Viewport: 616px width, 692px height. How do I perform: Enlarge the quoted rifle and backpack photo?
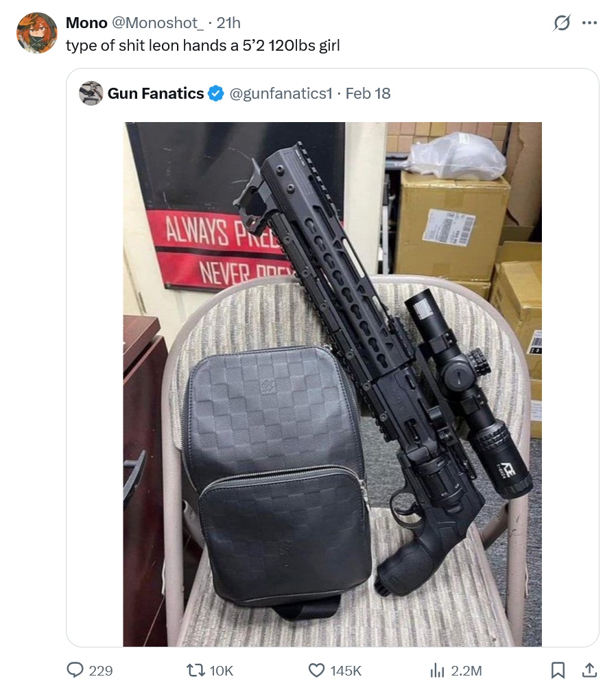click(x=332, y=384)
